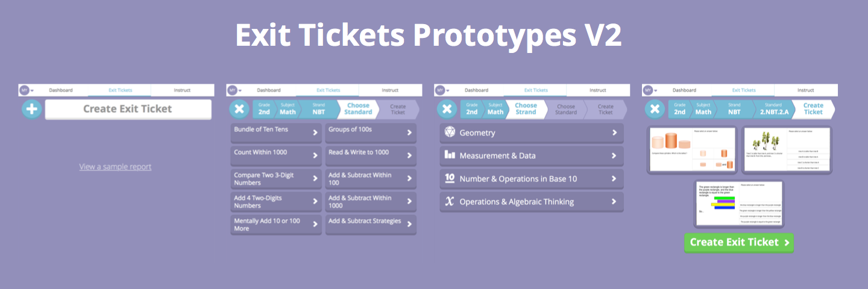Click the Geometry polyhedron icon
The width and height of the screenshot is (868, 289).
[x=450, y=132]
